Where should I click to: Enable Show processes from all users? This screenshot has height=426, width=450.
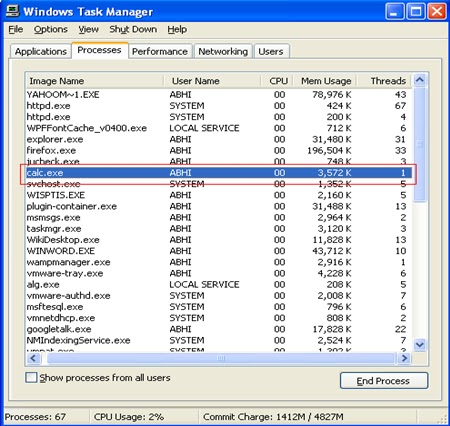(31, 378)
